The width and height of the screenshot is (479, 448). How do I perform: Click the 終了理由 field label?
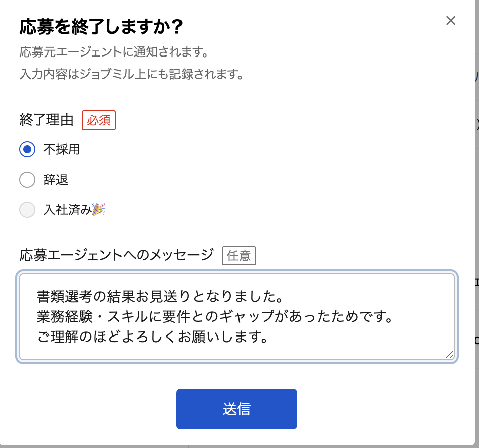point(46,121)
